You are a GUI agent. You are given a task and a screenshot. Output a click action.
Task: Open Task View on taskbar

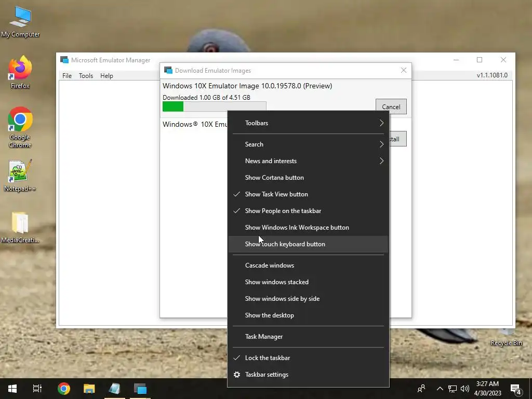[37, 389]
